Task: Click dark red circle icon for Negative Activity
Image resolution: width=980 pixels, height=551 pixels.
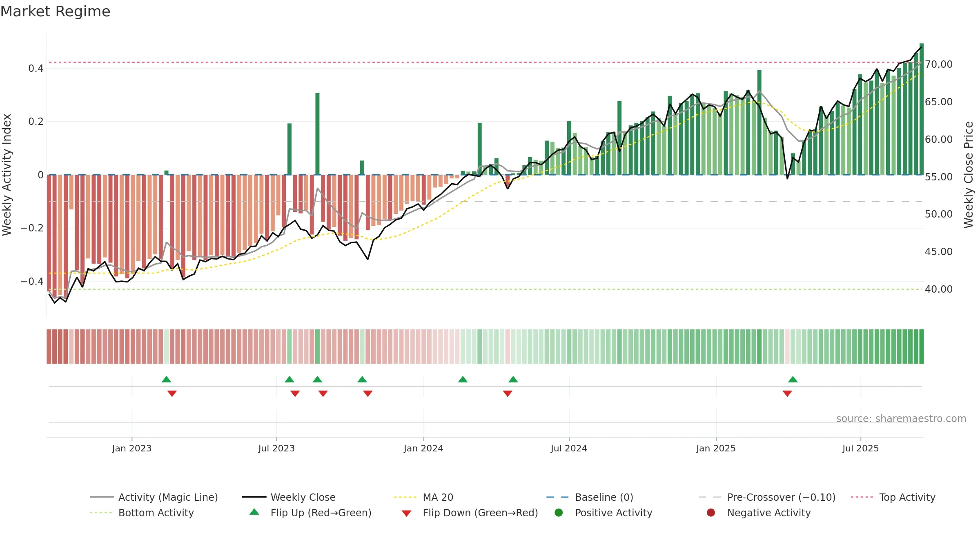Action: 711,513
